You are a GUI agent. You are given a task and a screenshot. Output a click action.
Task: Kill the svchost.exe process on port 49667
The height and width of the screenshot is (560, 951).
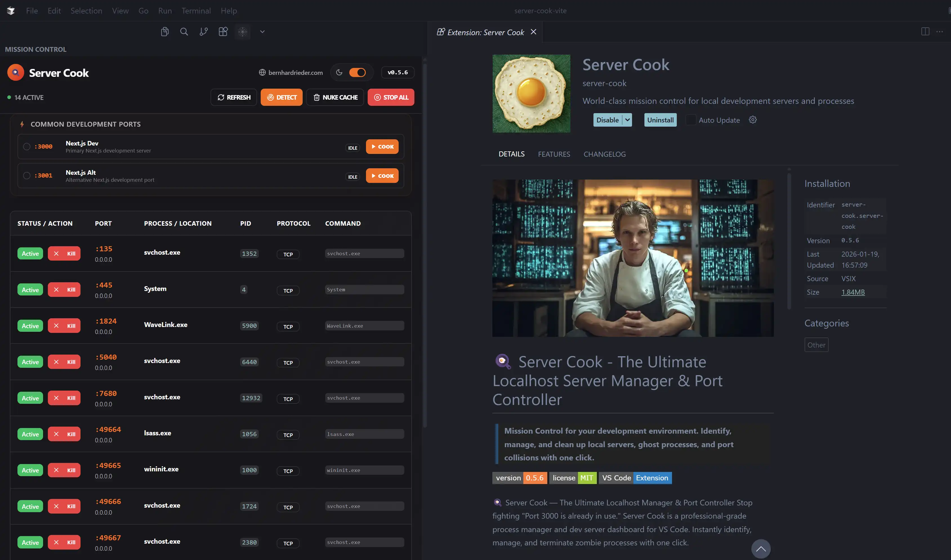(x=64, y=543)
